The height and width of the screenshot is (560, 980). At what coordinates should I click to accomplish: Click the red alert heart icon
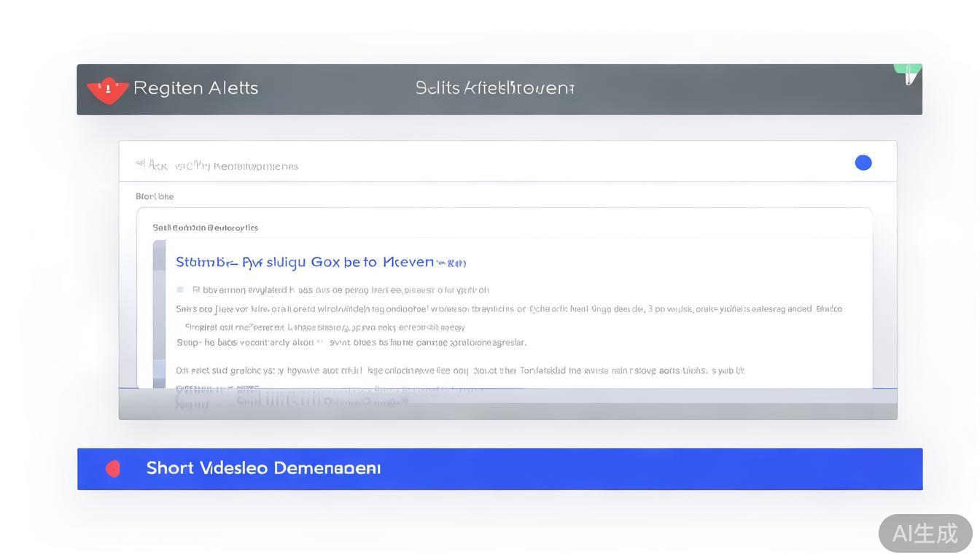[x=108, y=90]
